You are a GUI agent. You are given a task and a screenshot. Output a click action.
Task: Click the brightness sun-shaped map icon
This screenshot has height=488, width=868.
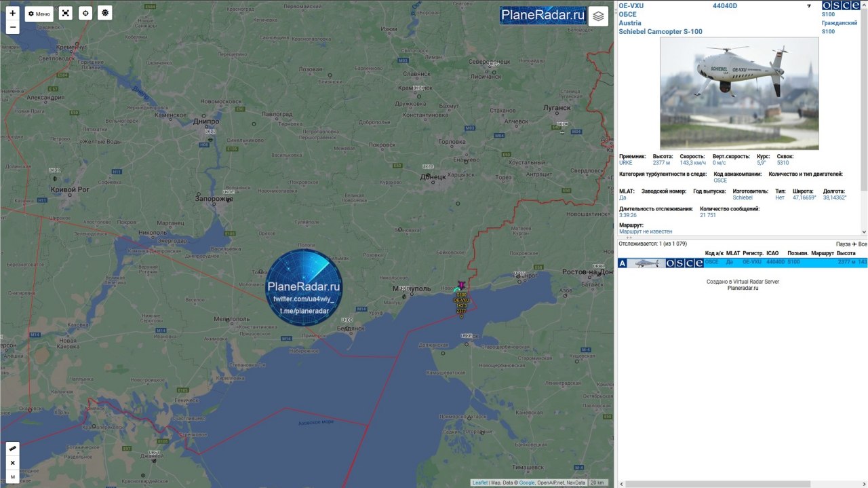[x=104, y=13]
